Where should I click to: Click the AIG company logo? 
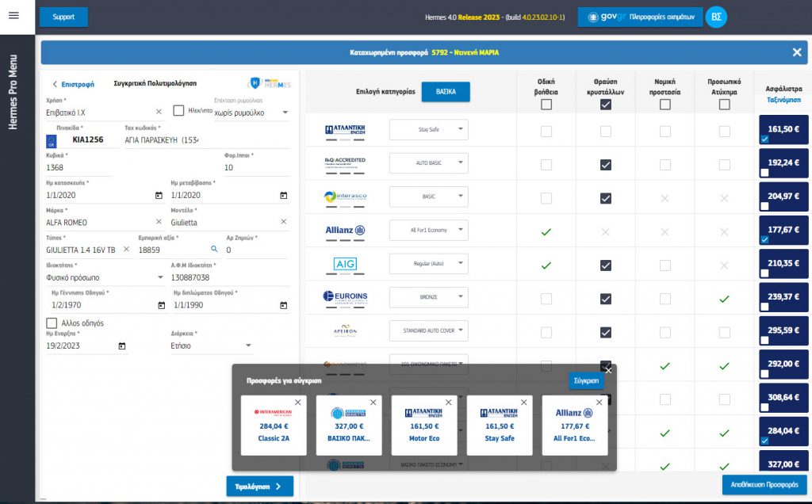point(346,264)
